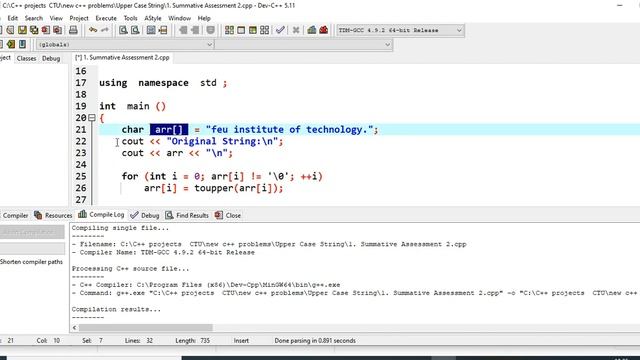Viewport: 640px width, 360px height.
Task: Open profile analysis chart icon
Action: (312, 30)
